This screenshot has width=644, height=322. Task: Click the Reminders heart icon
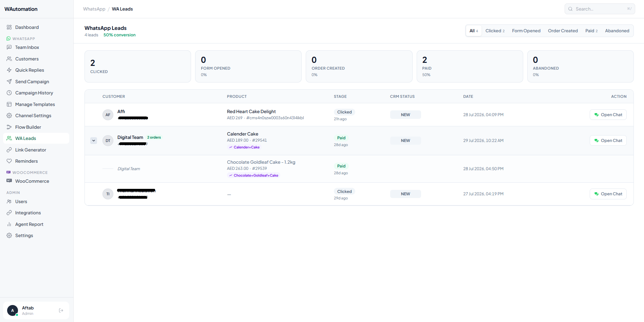click(x=9, y=161)
